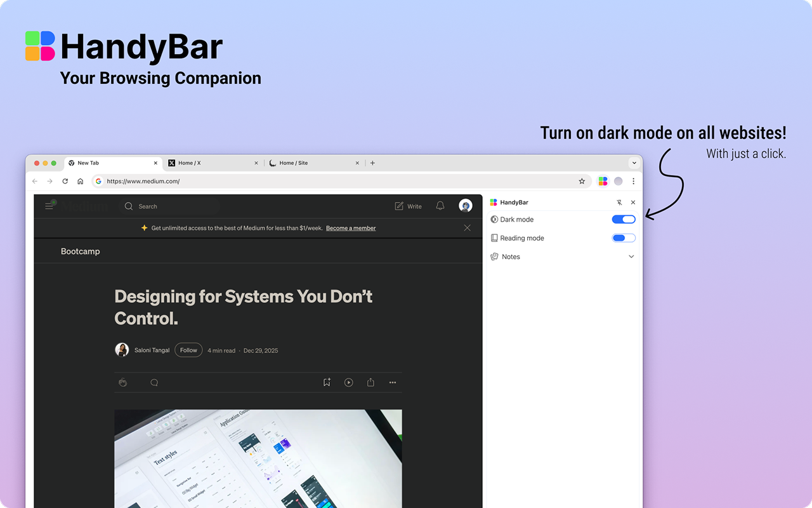Image resolution: width=812 pixels, height=508 pixels.
Task: Clap for the article
Action: pos(122,382)
